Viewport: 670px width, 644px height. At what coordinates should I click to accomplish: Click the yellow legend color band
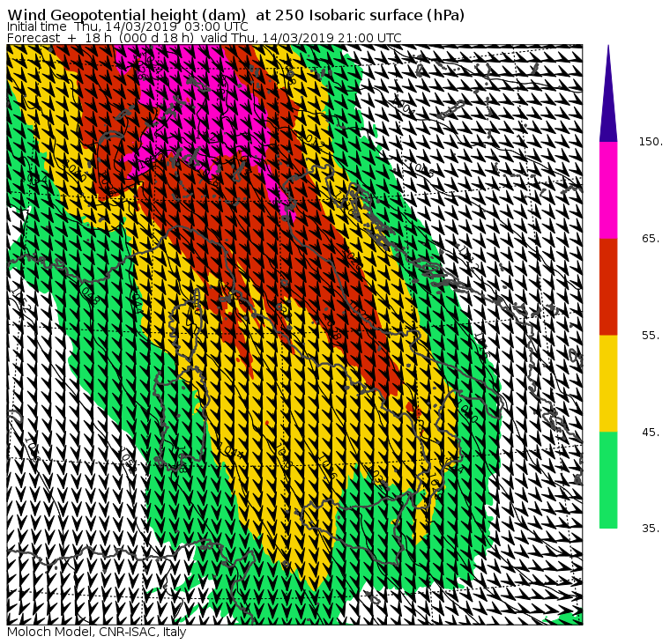click(x=608, y=383)
